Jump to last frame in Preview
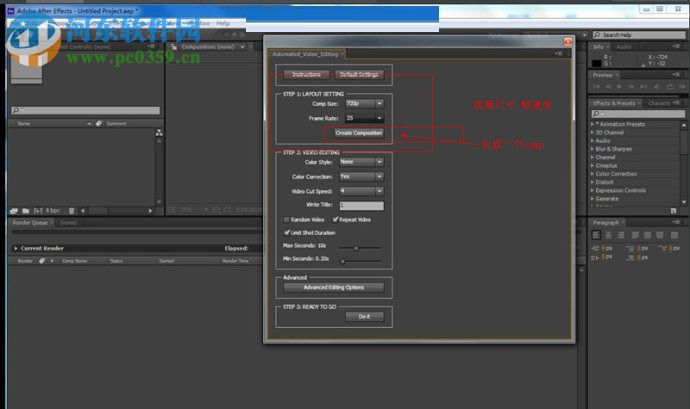 [x=643, y=86]
